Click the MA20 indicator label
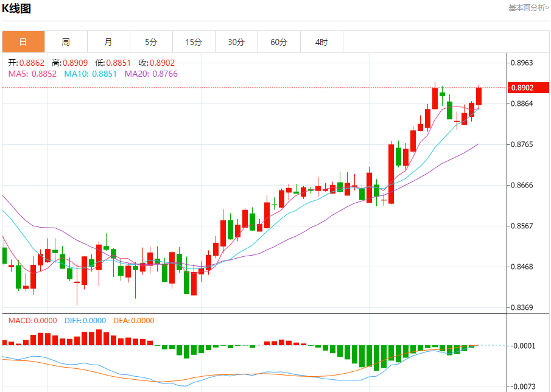 (x=151, y=74)
